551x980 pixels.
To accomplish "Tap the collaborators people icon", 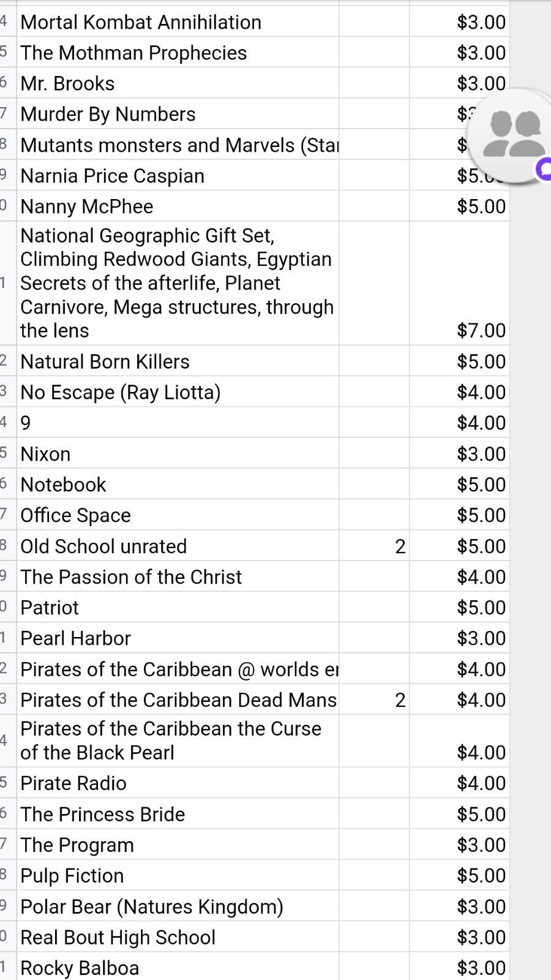I will coord(513,136).
